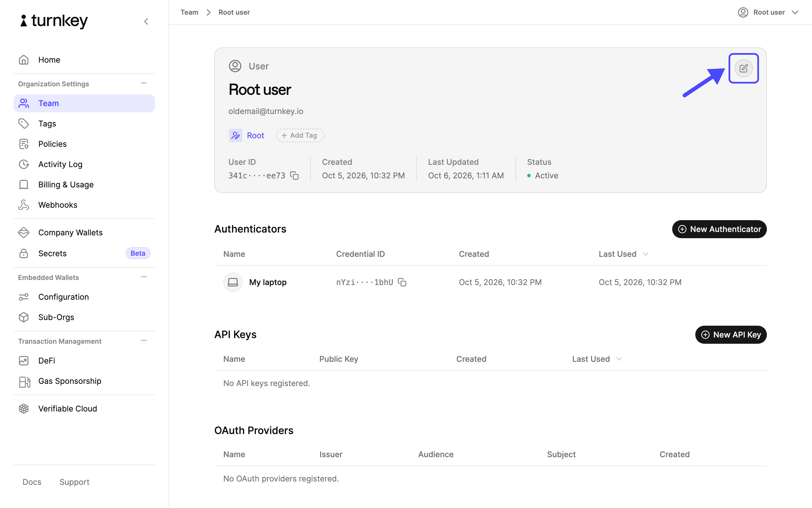Screen dimensions: 812x508
Task: Click the Beta badge next to Secrets
Action: [138, 253]
